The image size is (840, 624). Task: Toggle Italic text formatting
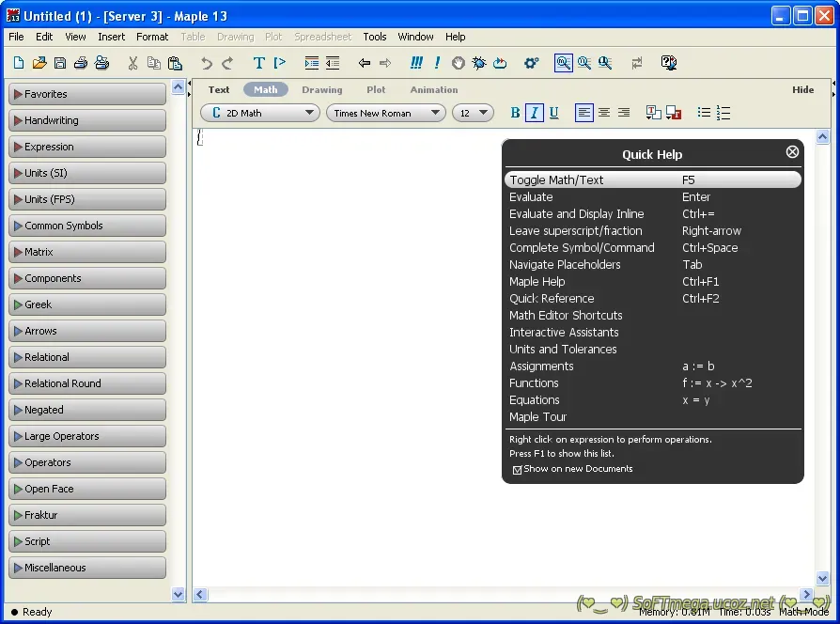tap(535, 113)
